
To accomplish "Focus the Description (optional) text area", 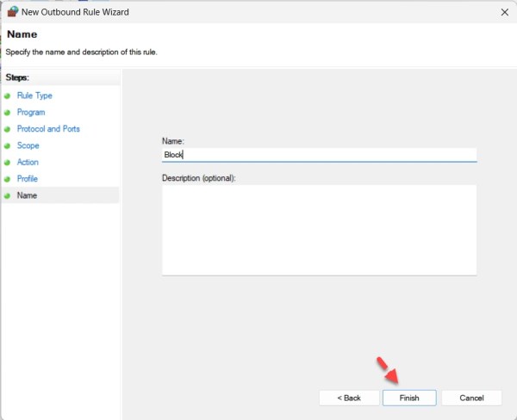I will [x=319, y=230].
